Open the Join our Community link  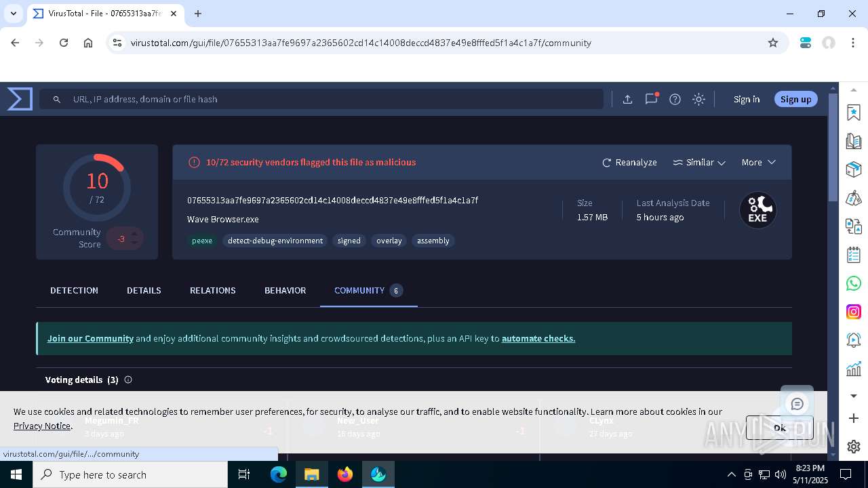(90, 338)
